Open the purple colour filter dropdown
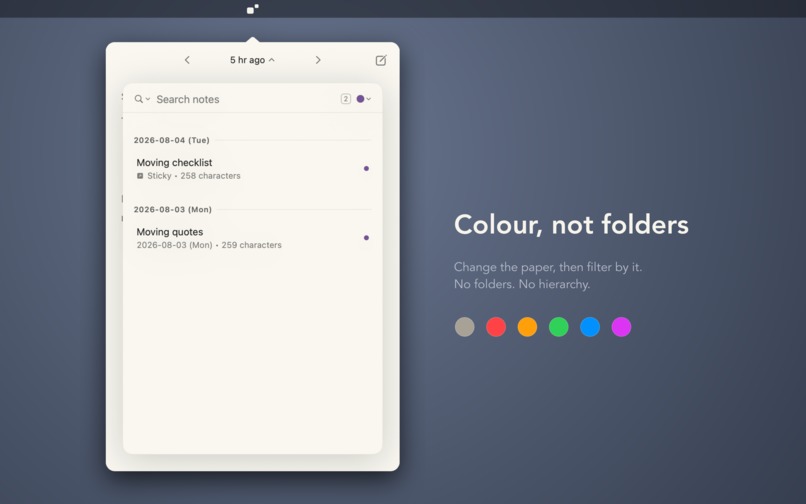This screenshot has height=504, width=806. click(363, 99)
